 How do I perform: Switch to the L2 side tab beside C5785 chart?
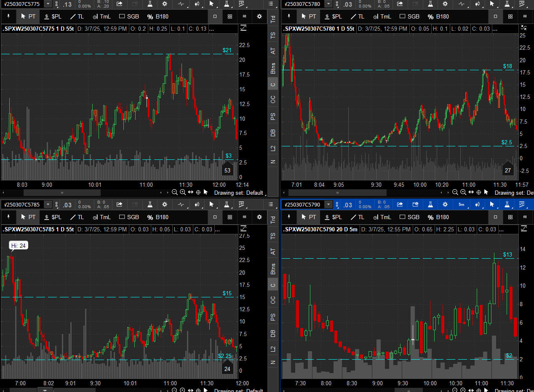pyautogui.click(x=273, y=349)
